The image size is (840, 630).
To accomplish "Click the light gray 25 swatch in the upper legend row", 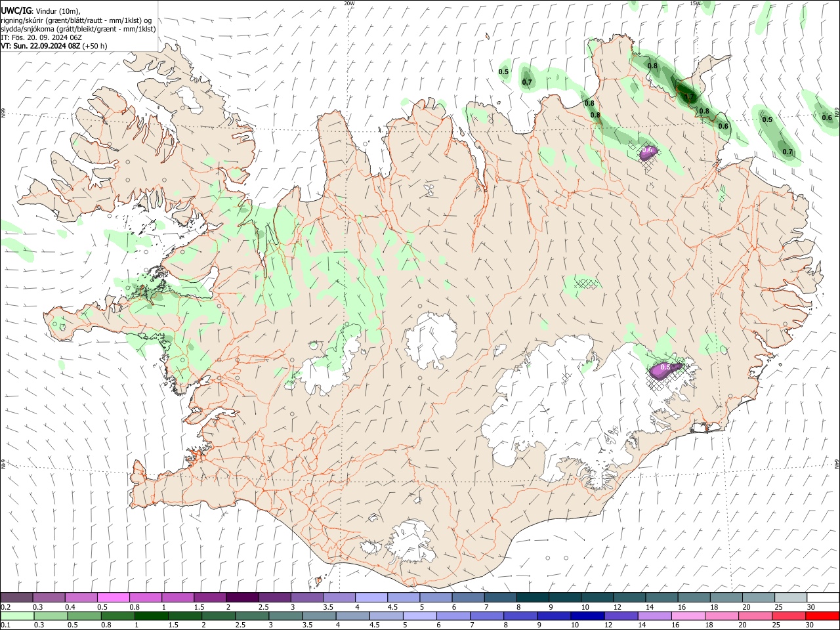I will pos(790,598).
